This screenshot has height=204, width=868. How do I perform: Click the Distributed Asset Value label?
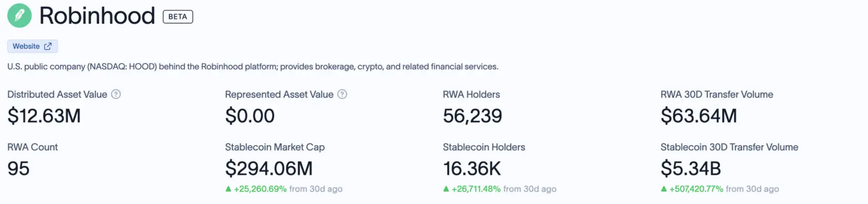(57, 94)
